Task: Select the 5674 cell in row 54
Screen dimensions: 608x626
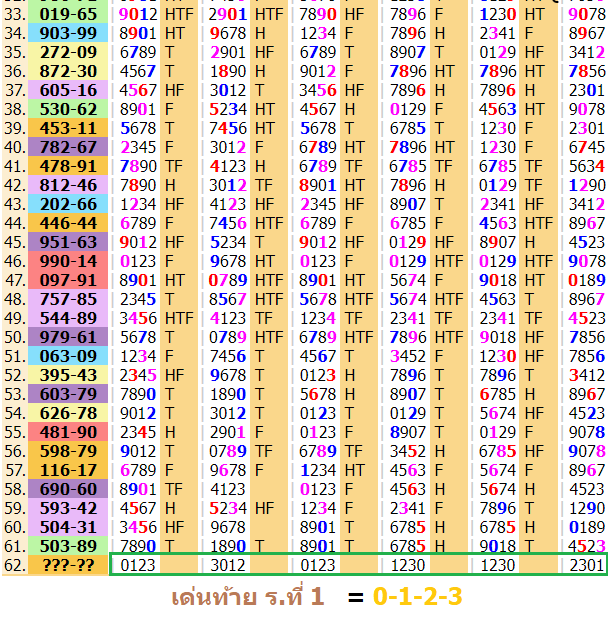Action: (x=497, y=413)
